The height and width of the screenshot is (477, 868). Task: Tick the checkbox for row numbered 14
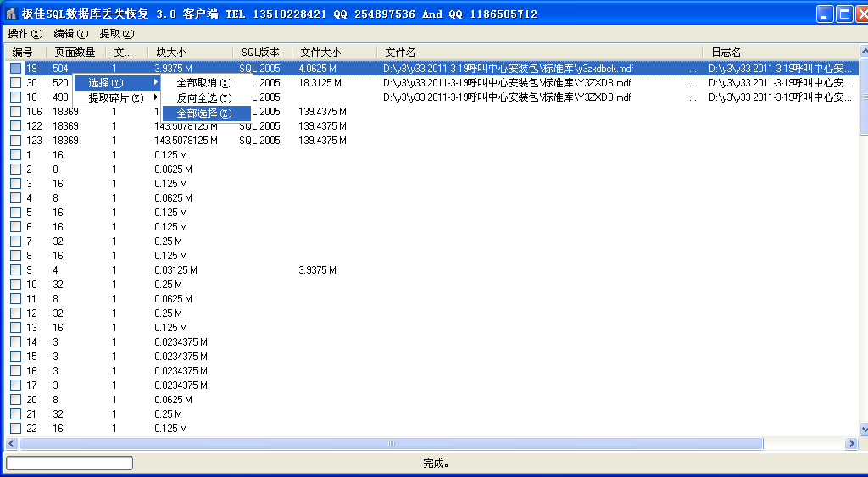pyautogui.click(x=15, y=341)
